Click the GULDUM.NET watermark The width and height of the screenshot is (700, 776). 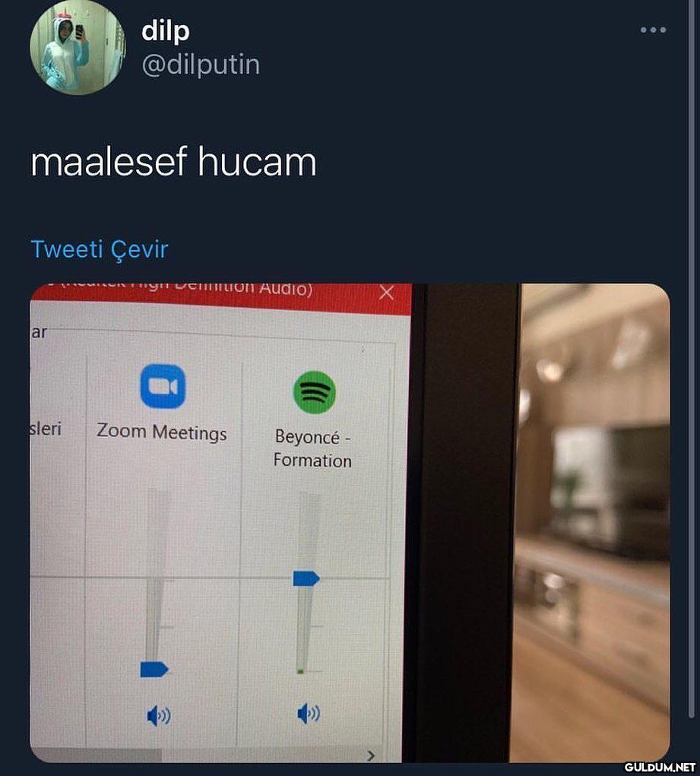[x=660, y=768]
